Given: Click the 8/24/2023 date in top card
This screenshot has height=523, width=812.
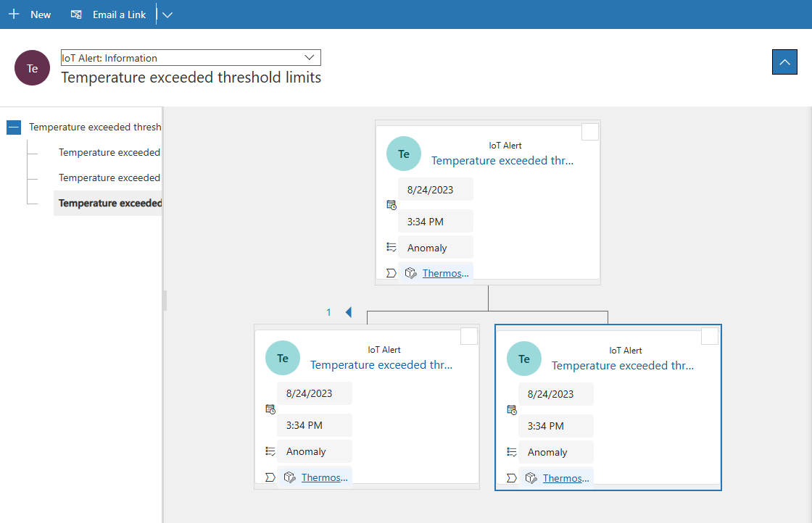Looking at the screenshot, I should click(435, 189).
